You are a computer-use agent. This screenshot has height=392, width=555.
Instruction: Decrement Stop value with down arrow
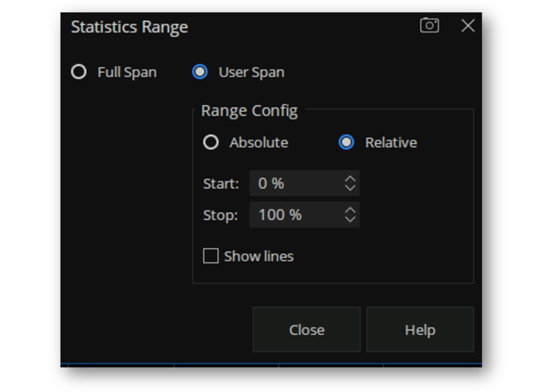click(x=350, y=219)
